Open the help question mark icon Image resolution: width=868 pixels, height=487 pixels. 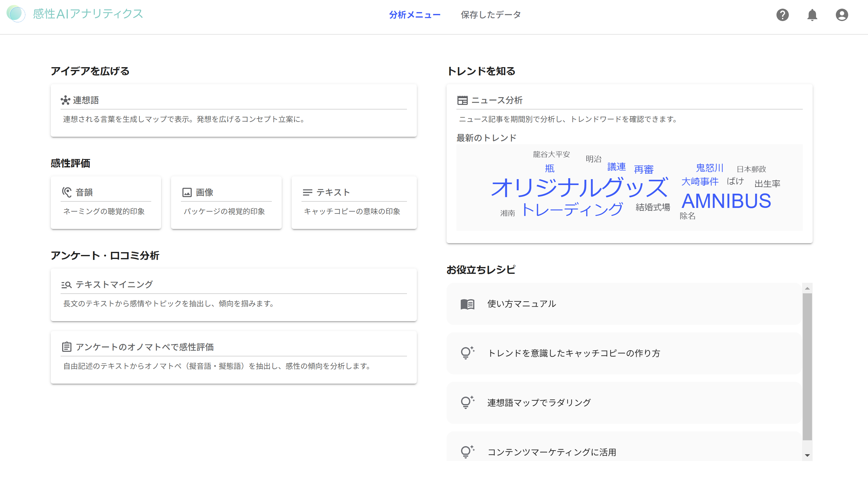coord(782,15)
